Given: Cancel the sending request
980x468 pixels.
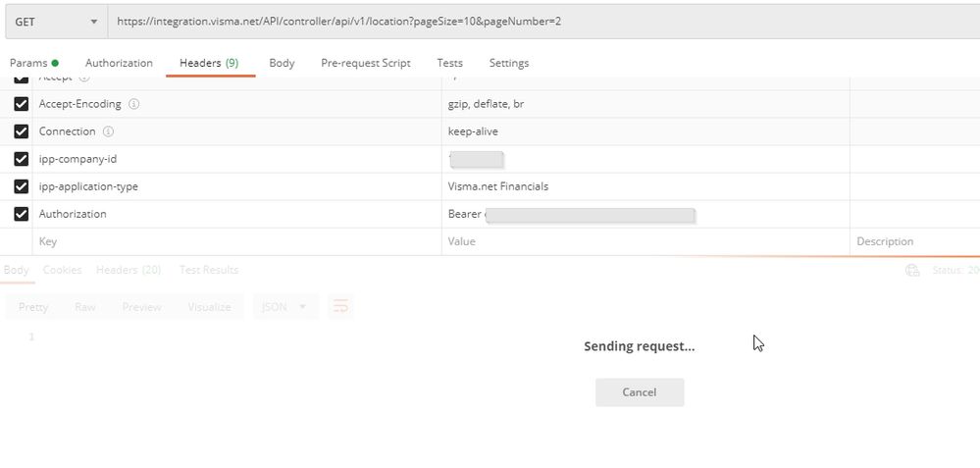Looking at the screenshot, I should 640,392.
